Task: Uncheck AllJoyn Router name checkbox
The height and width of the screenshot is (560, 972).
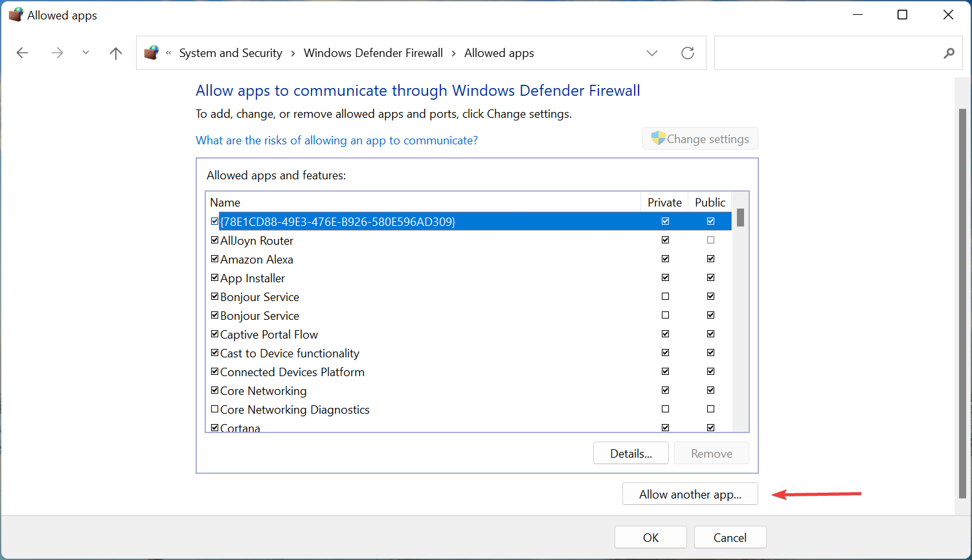Action: coord(214,240)
